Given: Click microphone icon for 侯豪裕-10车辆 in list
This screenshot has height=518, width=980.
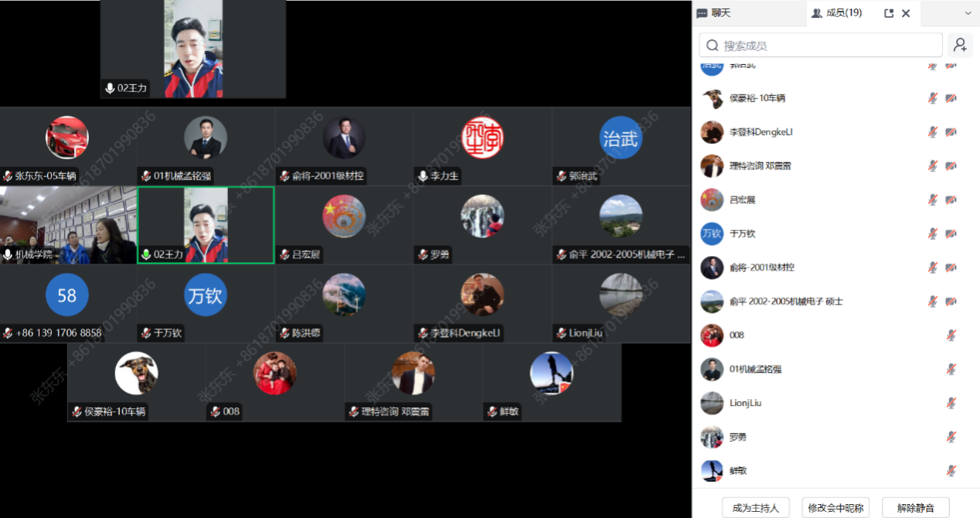Looking at the screenshot, I should pyautogui.click(x=933, y=98).
